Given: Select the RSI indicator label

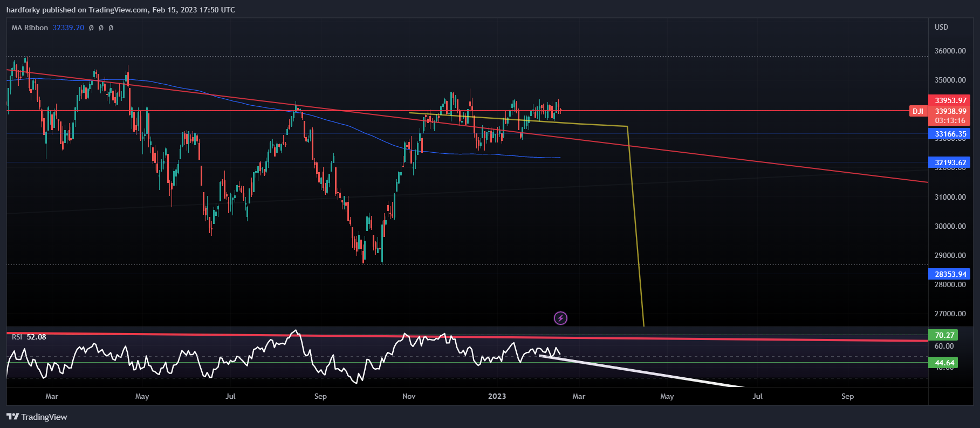Looking at the screenshot, I should (17, 337).
